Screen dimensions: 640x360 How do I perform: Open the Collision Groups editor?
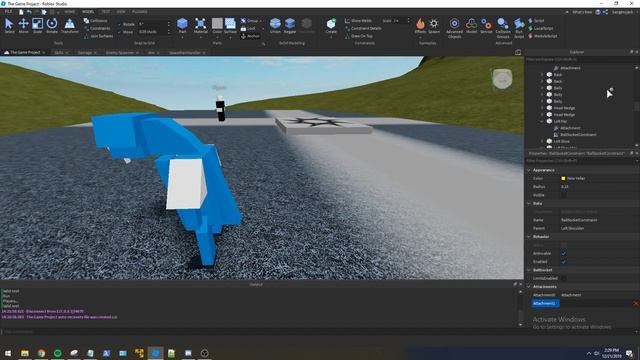point(503,27)
